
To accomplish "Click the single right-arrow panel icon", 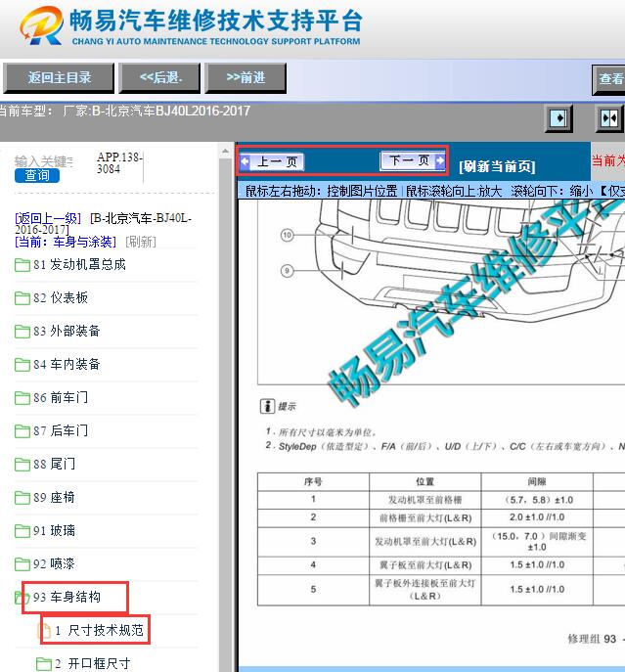I will tap(558, 117).
